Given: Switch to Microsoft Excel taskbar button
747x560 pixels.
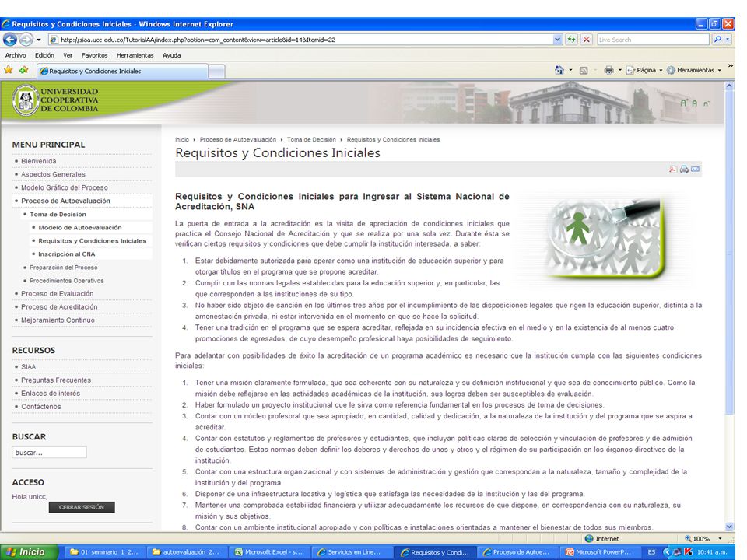Looking at the screenshot, I should [270, 552].
